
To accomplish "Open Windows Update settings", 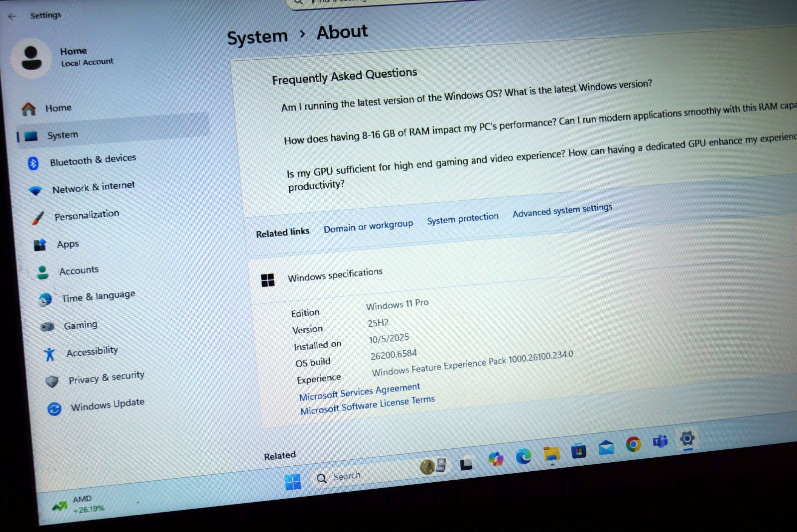I will [x=108, y=404].
